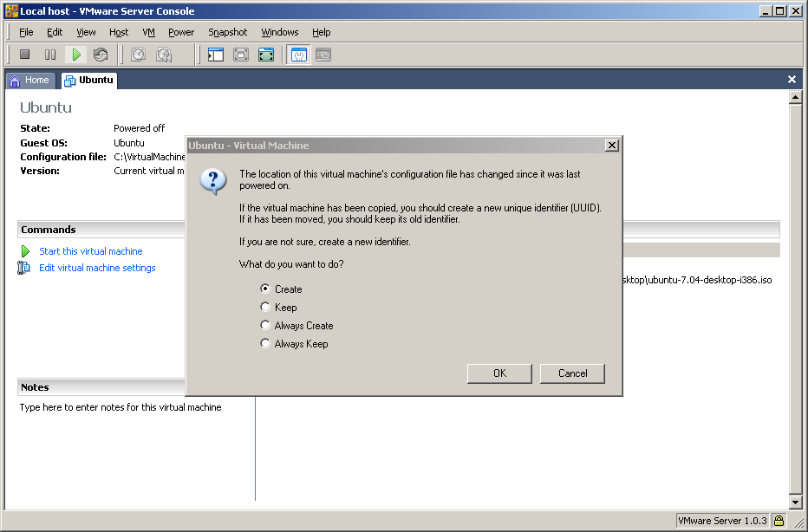Click OK in the Ubuntu dialog
Screen dimensions: 808x532
tap(499, 373)
